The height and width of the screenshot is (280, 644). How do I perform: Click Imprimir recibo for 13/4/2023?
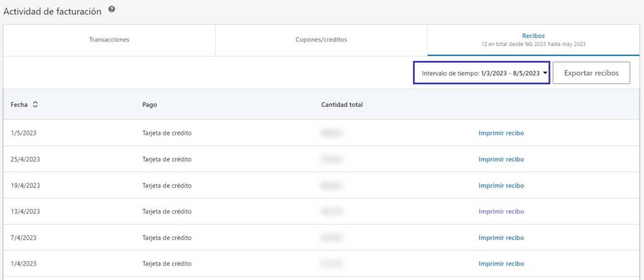tap(501, 212)
